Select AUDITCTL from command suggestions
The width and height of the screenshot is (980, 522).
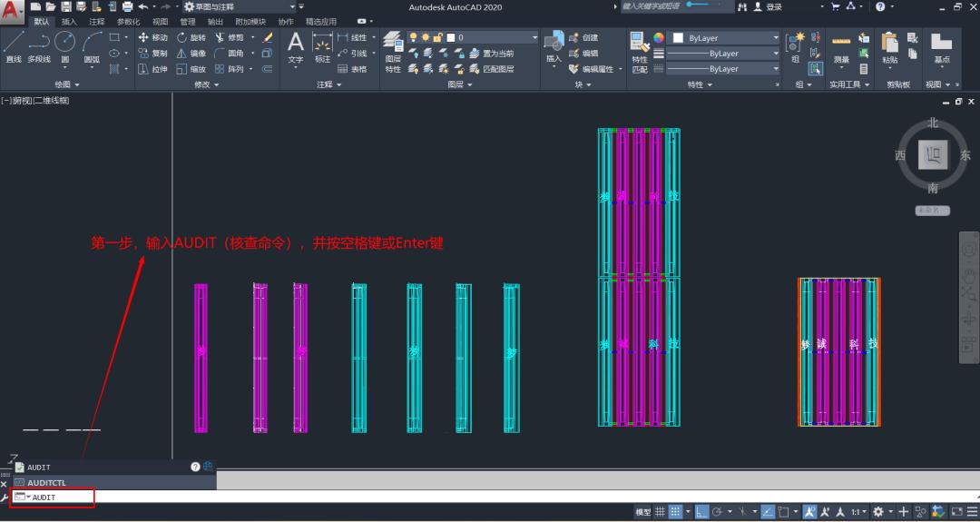point(45,482)
